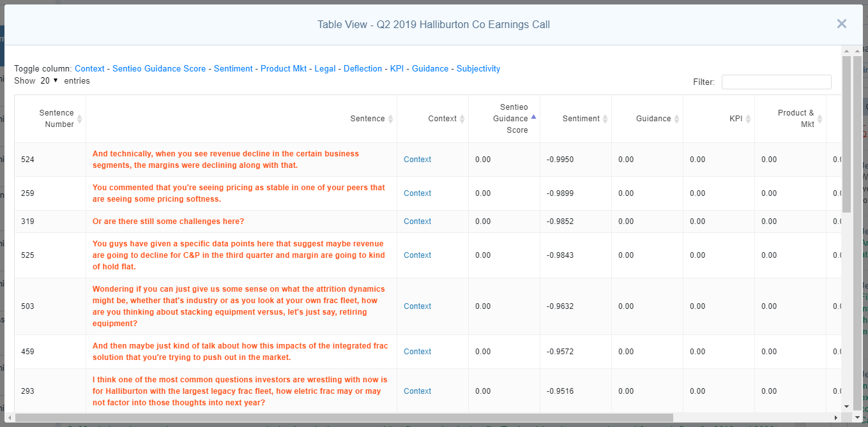Screen dimensions: 868x427
Task: Select sentiment value -0.9950
Action: [x=560, y=160]
